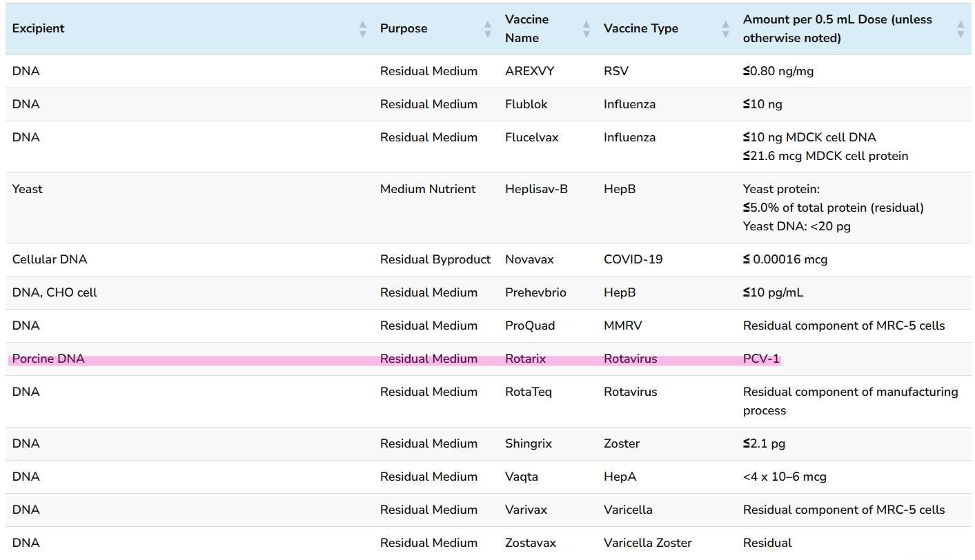This screenshot has width=975, height=560.
Task: Select the Prehevbrio vaccine name cell
Action: 535,292
